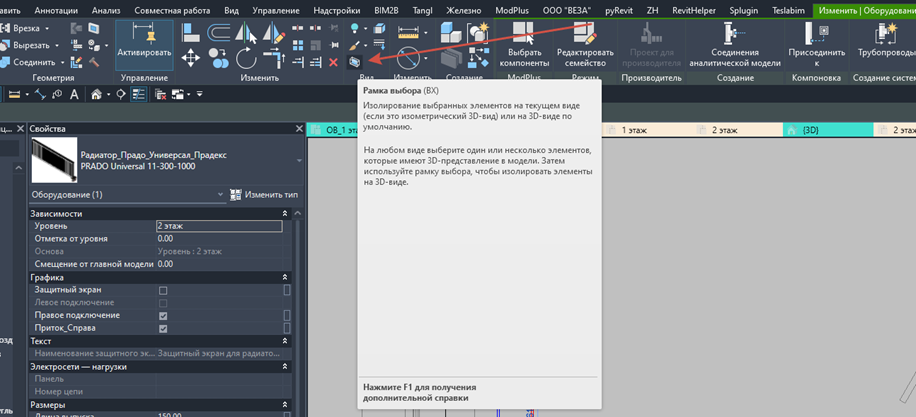The image size is (916, 417).
Task: Click the radiator family preview thumbnail
Action: pyautogui.click(x=54, y=161)
